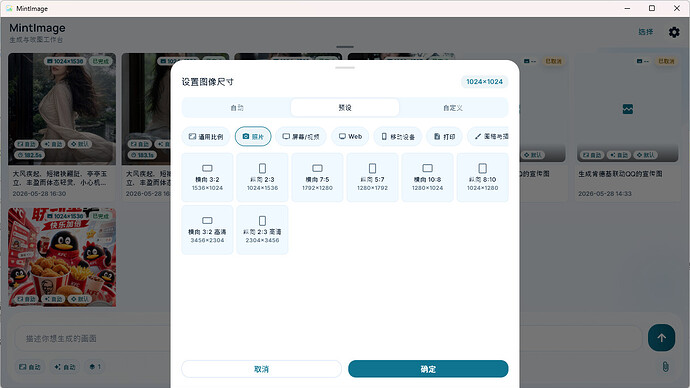This screenshot has height=388, width=690.
Task: Select the 通用比例 category chip
Action: [206, 137]
